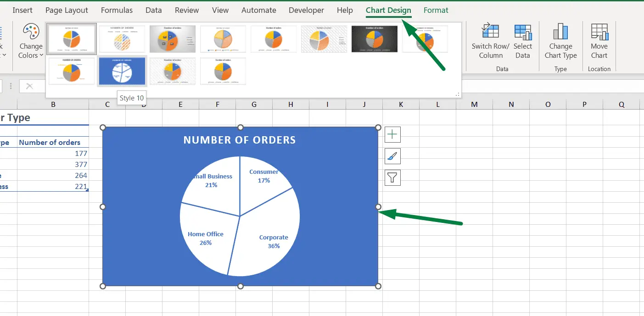This screenshot has height=316, width=644.
Task: Switch to the Page Layout tab
Action: [x=67, y=10]
